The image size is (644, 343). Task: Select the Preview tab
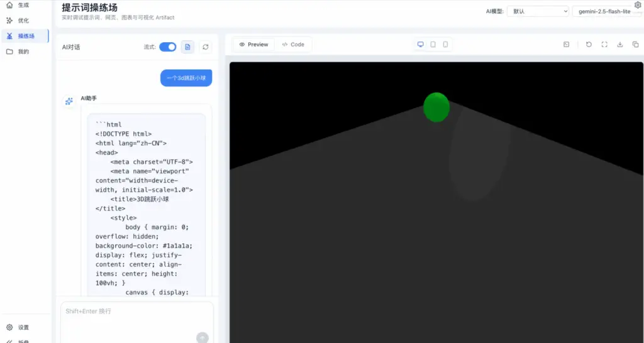[253, 45]
